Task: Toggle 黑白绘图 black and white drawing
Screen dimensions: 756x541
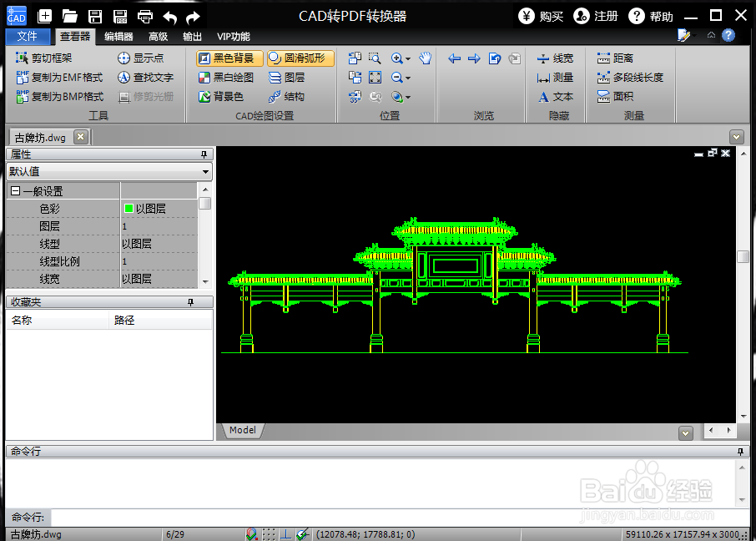Action: [226, 77]
